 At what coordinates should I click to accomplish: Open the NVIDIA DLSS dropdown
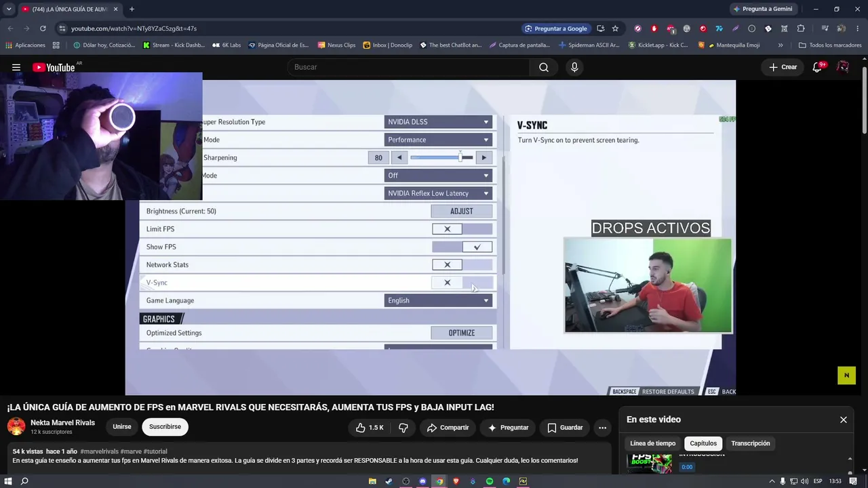(438, 122)
